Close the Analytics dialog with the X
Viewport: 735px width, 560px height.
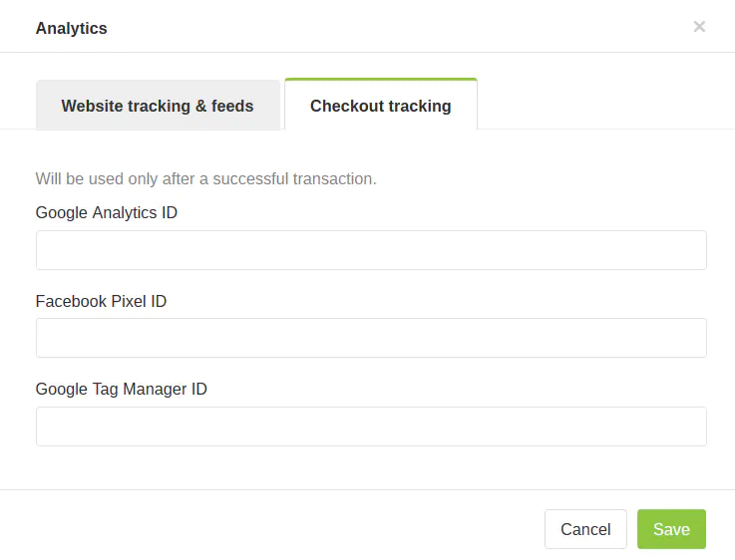tap(699, 27)
